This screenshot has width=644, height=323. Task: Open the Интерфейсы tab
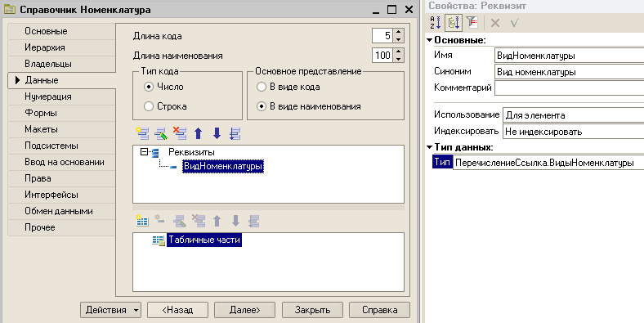[61, 195]
